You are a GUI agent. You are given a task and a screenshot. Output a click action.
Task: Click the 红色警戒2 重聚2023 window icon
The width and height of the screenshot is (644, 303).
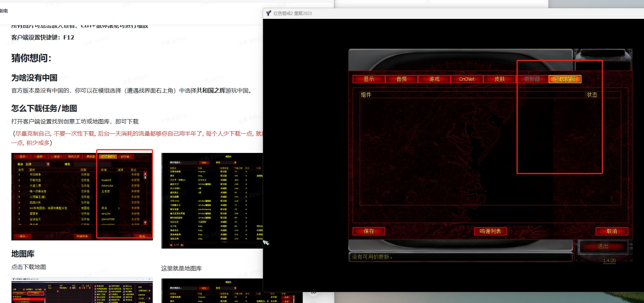[269, 13]
